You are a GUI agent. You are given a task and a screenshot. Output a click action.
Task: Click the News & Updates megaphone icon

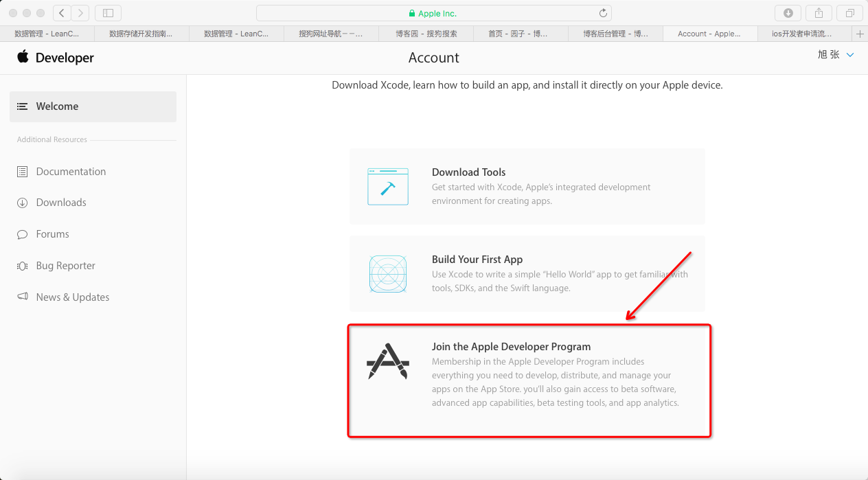(x=23, y=297)
